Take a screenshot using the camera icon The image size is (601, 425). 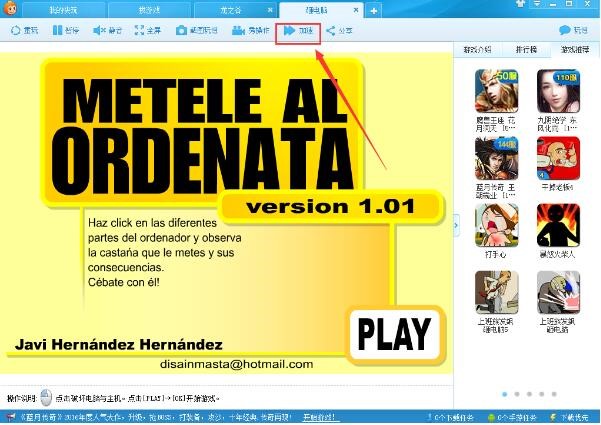point(181,30)
